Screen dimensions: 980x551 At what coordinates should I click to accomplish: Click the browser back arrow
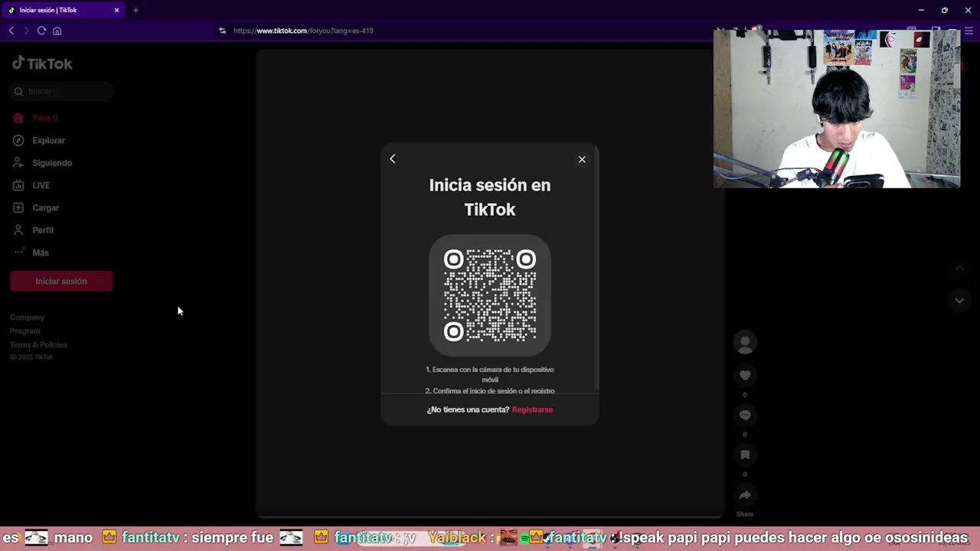[11, 31]
